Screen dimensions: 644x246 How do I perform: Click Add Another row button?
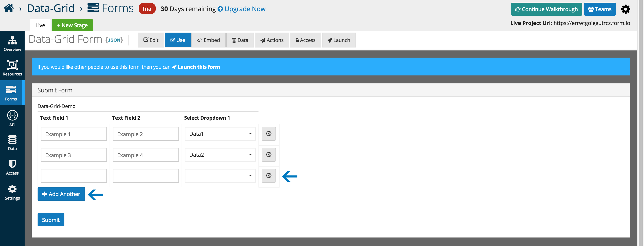[x=61, y=194]
